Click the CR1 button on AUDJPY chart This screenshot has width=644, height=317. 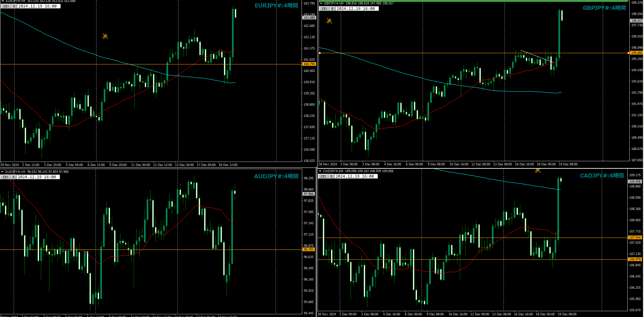click(x=6, y=177)
